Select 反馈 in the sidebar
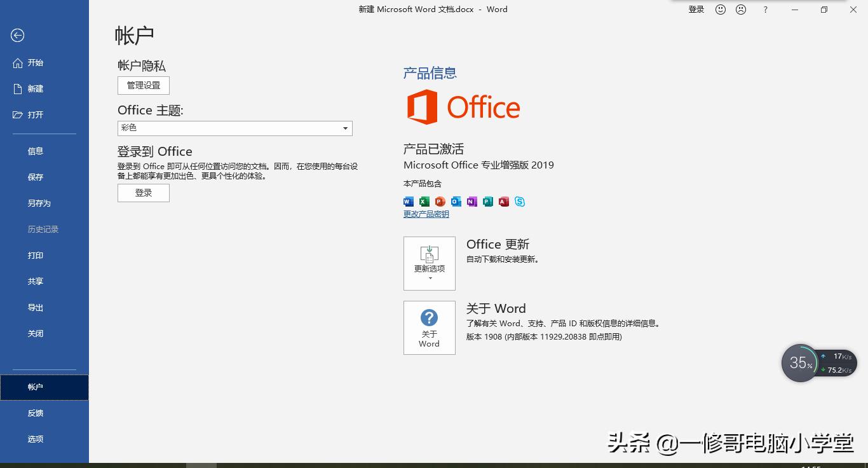Viewport: 868px width, 468px height. [x=44, y=413]
